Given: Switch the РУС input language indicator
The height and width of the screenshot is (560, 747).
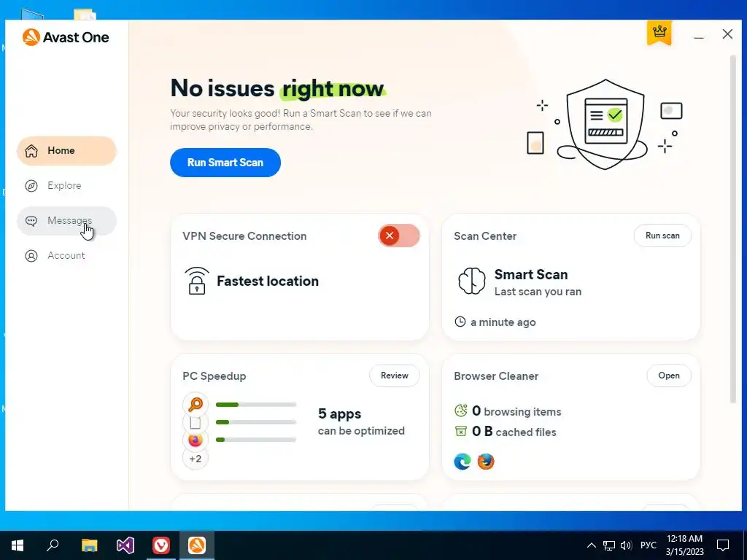Looking at the screenshot, I should pos(649,545).
